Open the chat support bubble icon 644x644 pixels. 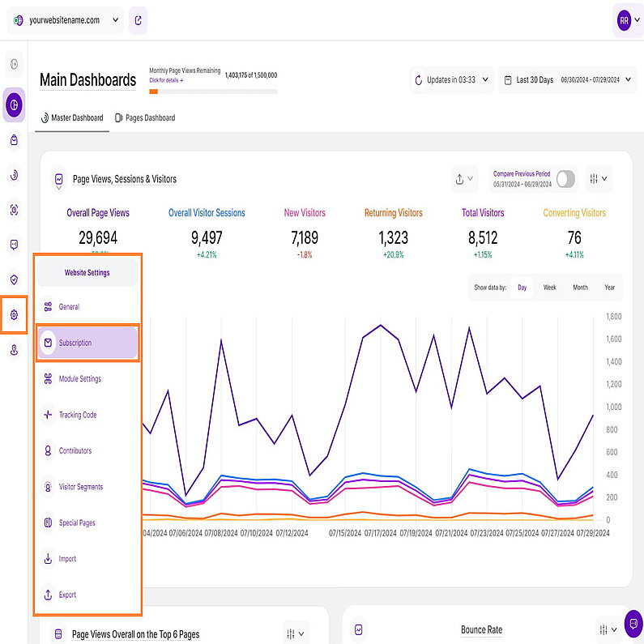(633, 623)
